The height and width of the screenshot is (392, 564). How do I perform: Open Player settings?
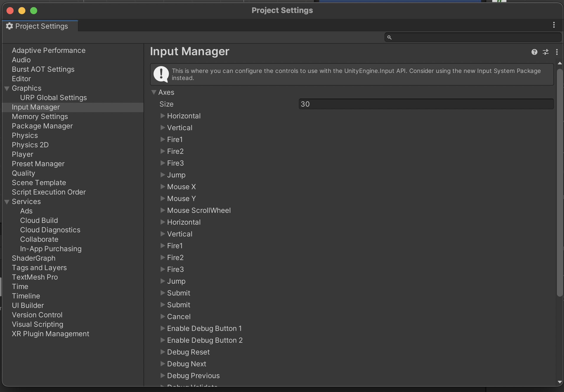pos(22,154)
